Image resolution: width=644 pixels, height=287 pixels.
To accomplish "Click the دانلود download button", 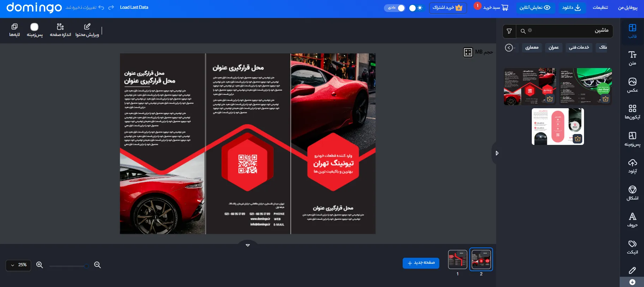I will [572, 8].
